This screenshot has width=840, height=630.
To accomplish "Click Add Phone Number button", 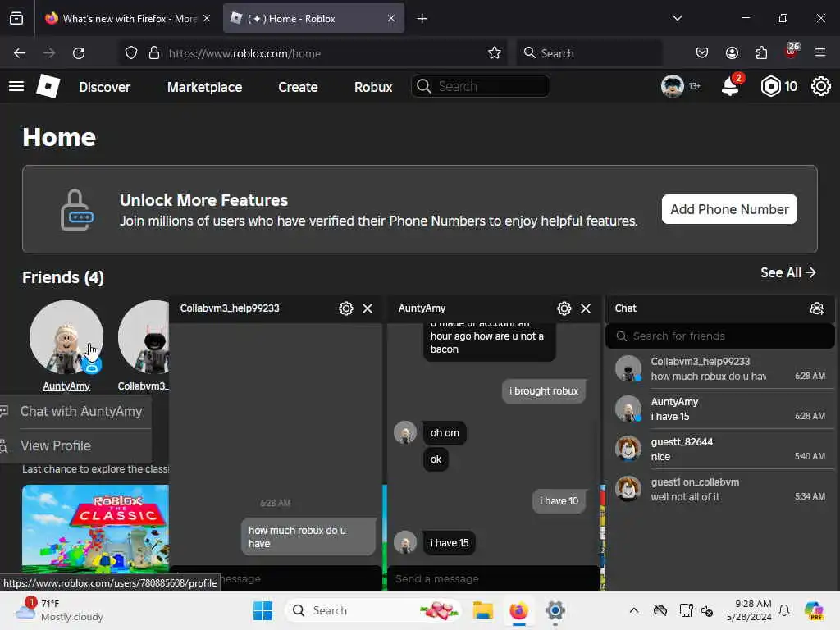I will click(x=729, y=209).
